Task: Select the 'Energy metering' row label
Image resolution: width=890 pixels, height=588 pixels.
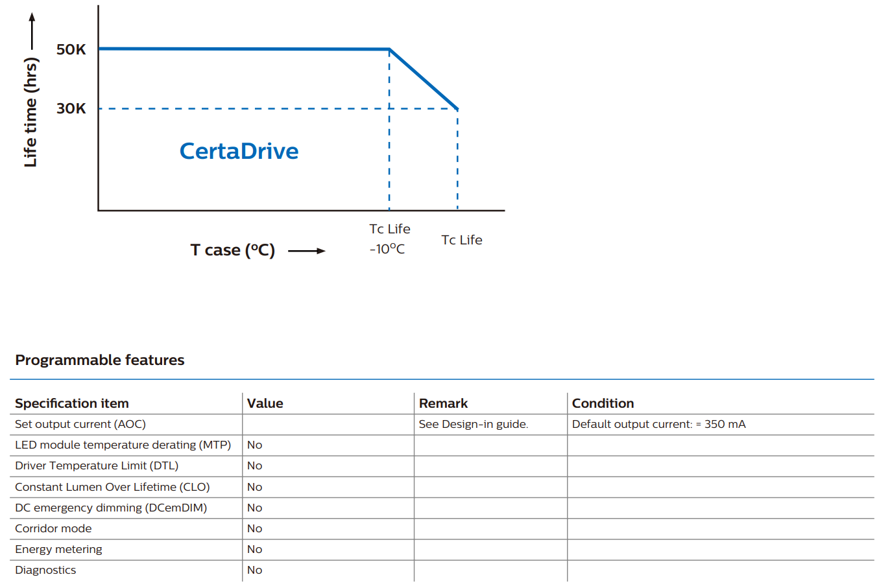Action: 59,549
